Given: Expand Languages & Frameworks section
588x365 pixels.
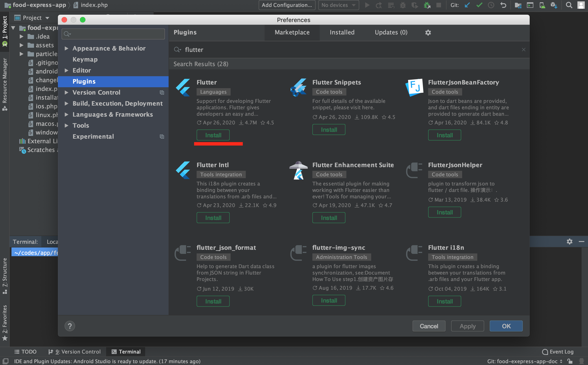Looking at the screenshot, I should click(x=66, y=114).
